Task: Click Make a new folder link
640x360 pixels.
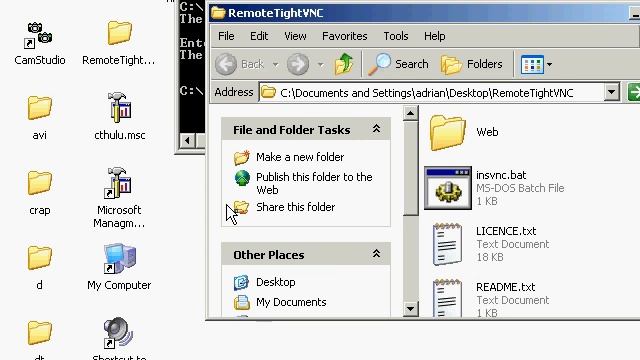Action: tap(300, 157)
